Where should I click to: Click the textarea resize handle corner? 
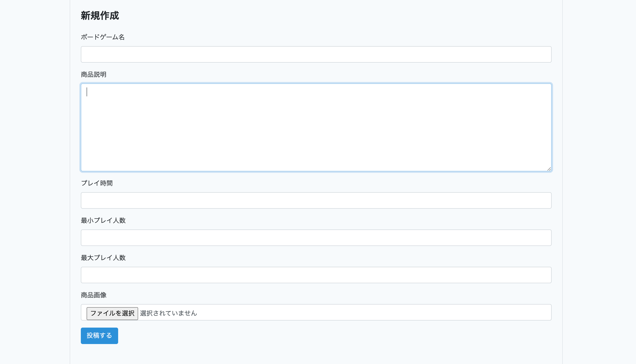tap(549, 169)
